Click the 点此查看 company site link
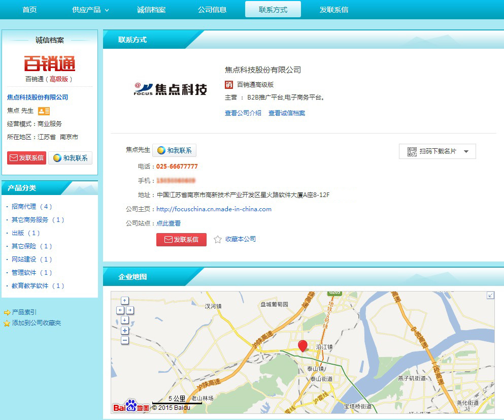 click(169, 223)
